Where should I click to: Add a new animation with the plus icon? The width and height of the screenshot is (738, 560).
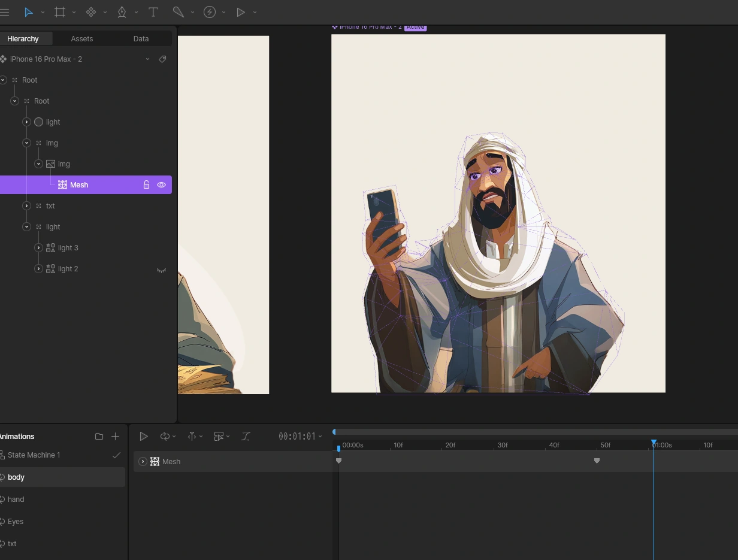coord(116,437)
